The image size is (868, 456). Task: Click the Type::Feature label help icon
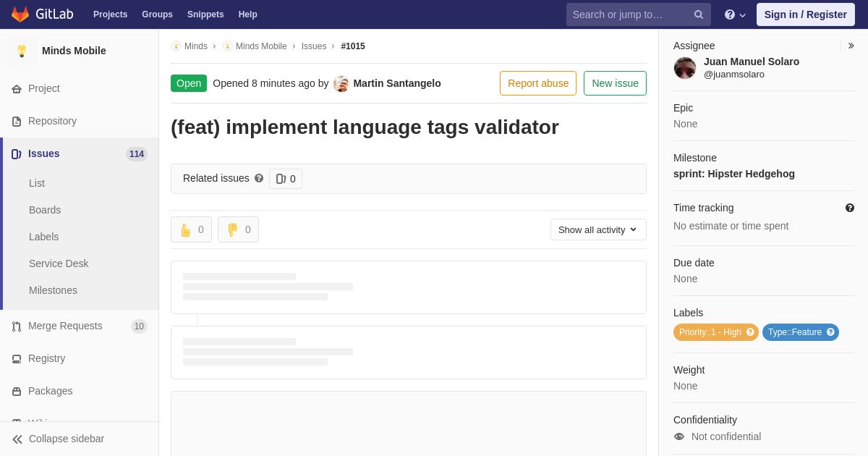(x=830, y=332)
